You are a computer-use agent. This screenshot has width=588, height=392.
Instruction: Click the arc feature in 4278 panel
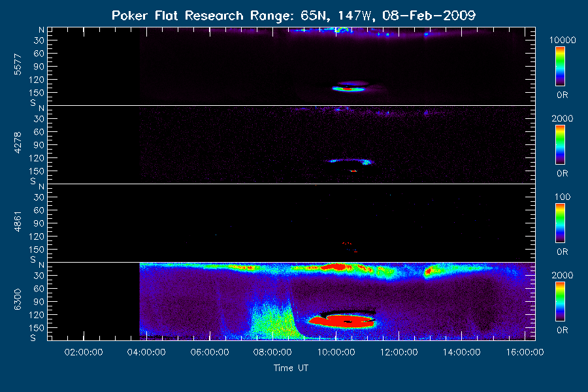(350, 161)
